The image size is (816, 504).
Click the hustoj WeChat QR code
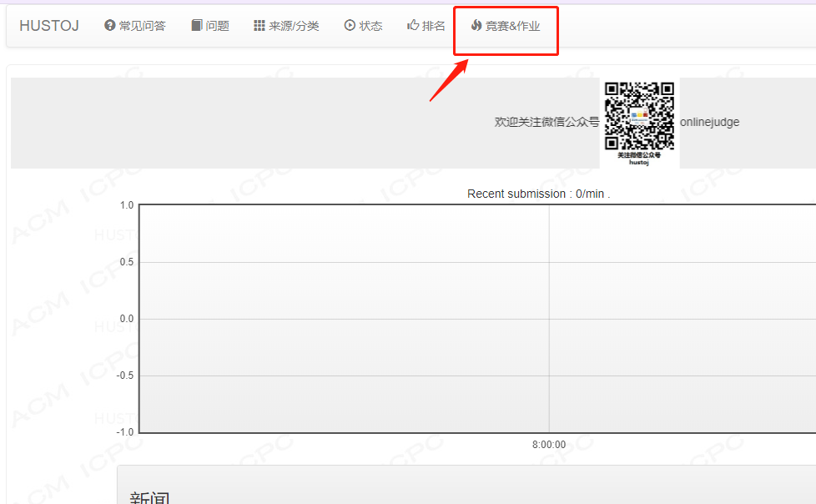click(638, 117)
